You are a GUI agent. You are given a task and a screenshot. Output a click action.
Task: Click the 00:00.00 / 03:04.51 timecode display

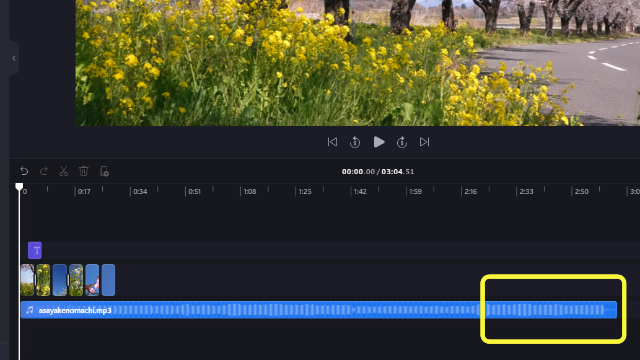click(x=378, y=171)
